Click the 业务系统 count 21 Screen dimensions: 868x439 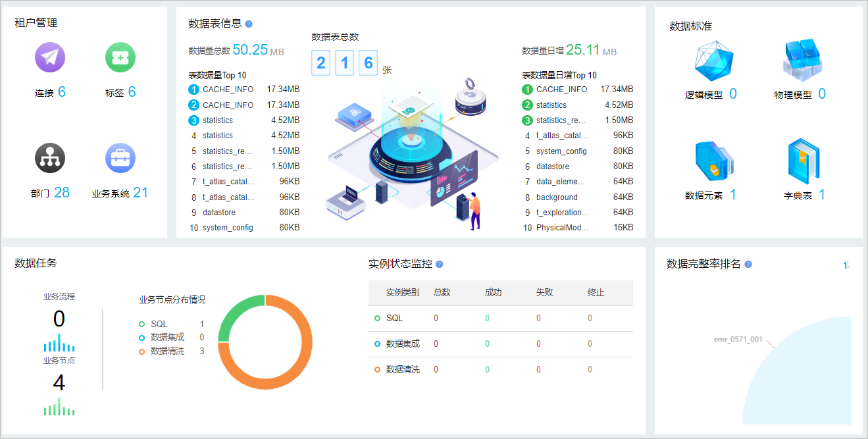pos(140,193)
